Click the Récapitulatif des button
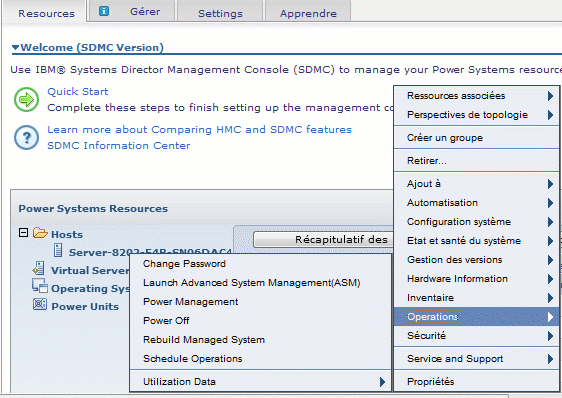This screenshot has width=562, height=398. (x=323, y=240)
